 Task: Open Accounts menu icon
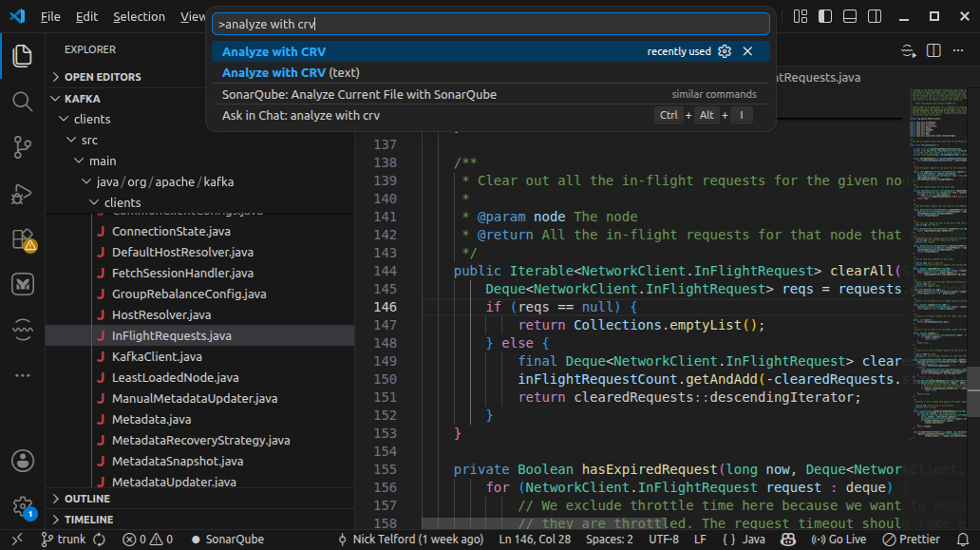(x=23, y=462)
